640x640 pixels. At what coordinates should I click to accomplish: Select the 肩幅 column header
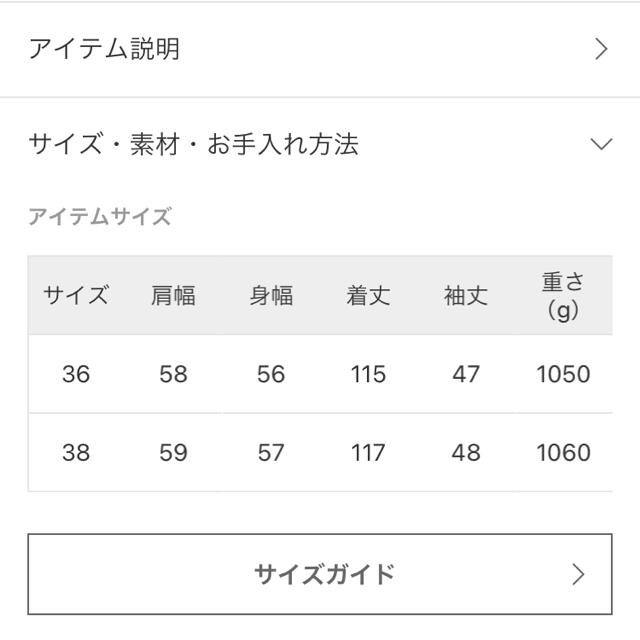click(x=173, y=296)
